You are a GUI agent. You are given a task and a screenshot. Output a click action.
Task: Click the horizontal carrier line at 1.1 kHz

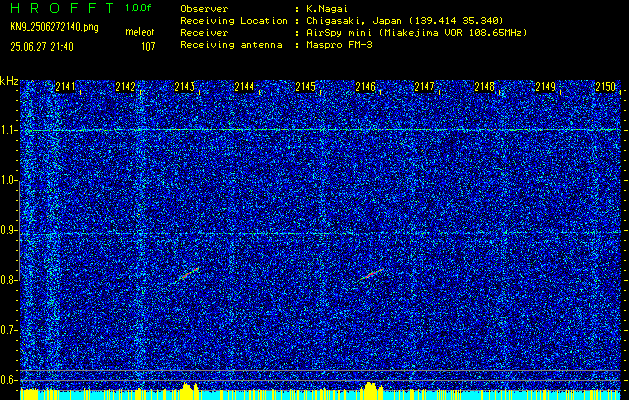(x=321, y=130)
